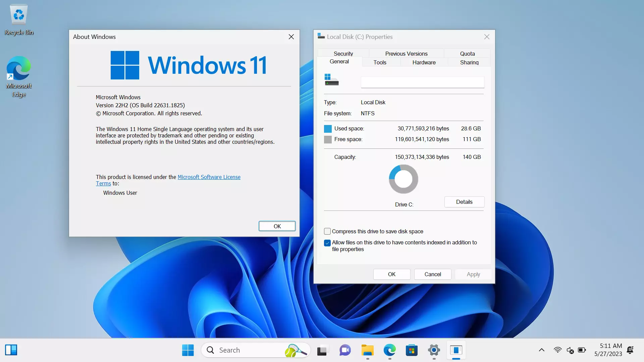Open the clock and date flyout
Screen dimensions: 644x362
(608, 350)
